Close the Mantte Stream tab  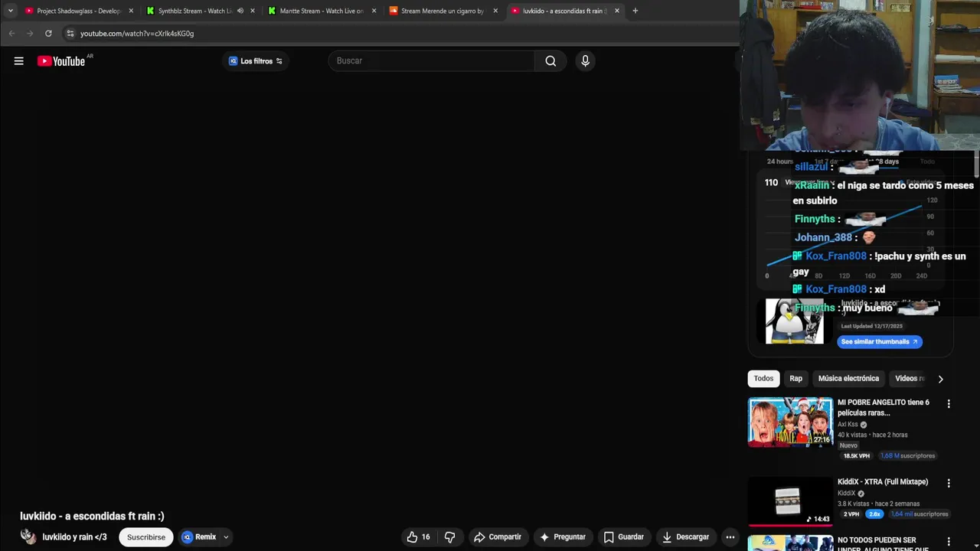pos(374,11)
